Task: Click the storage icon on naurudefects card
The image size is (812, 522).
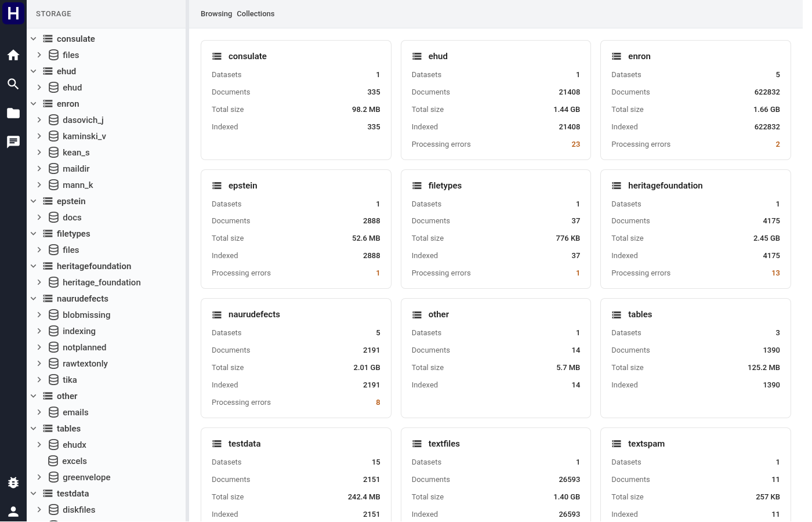Action: click(217, 314)
